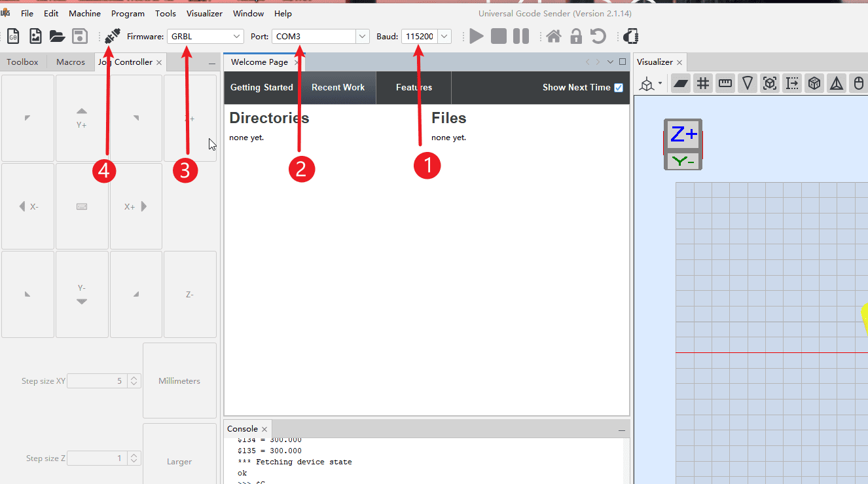The height and width of the screenshot is (484, 868).
Task: Click the open folder icon in toolbar
Action: click(58, 37)
